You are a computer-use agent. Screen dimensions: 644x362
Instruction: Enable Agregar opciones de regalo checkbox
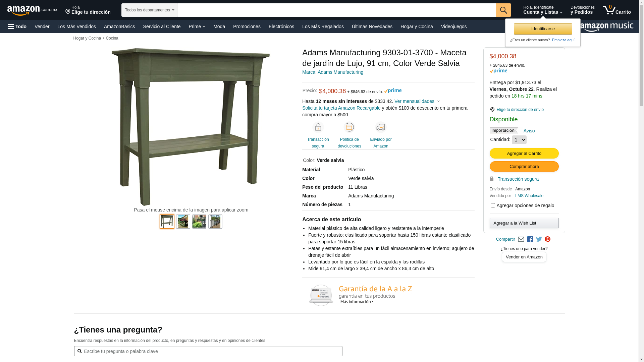click(493, 205)
